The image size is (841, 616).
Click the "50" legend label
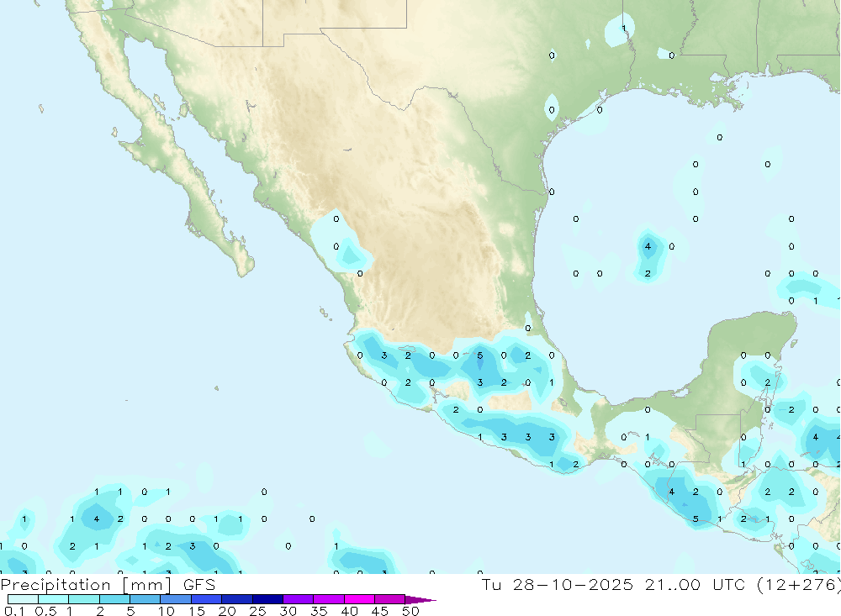pyautogui.click(x=410, y=611)
